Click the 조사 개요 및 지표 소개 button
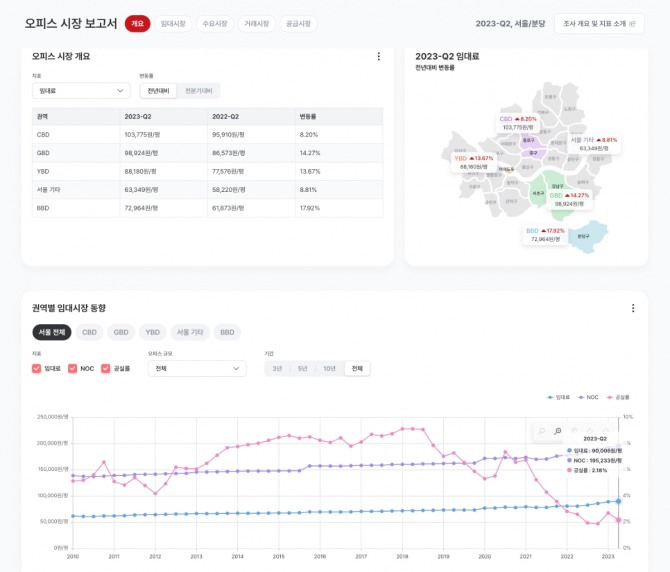This screenshot has width=670, height=572. tap(598, 23)
